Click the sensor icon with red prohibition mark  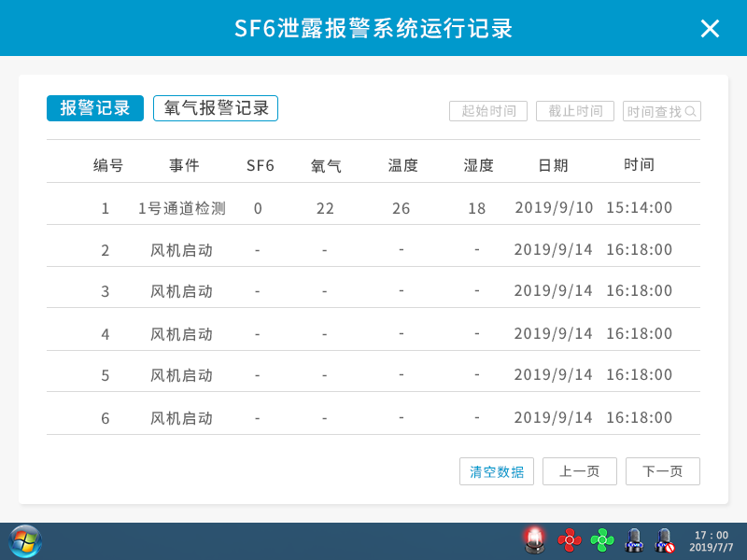tap(665, 540)
